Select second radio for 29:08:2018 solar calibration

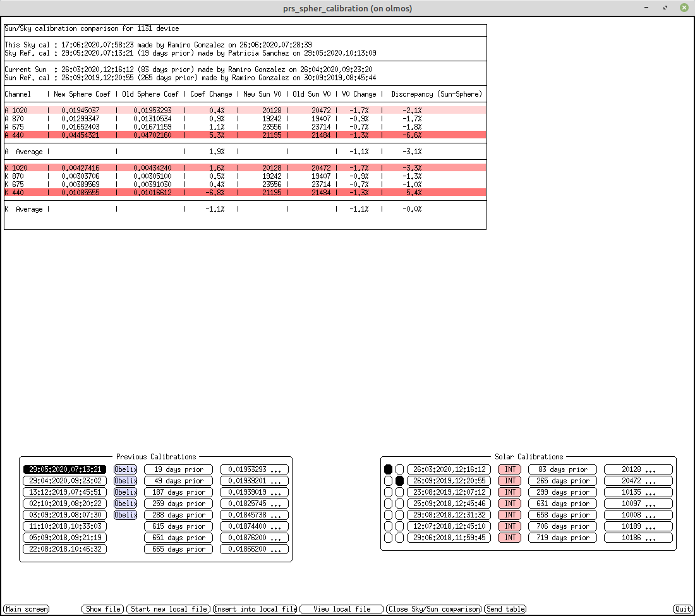(399, 515)
